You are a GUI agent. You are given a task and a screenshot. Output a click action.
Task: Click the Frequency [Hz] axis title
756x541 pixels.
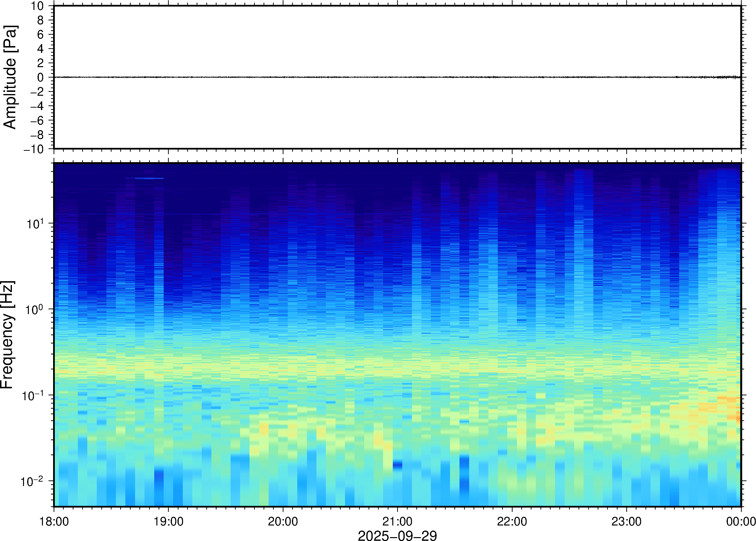[x=7, y=334]
